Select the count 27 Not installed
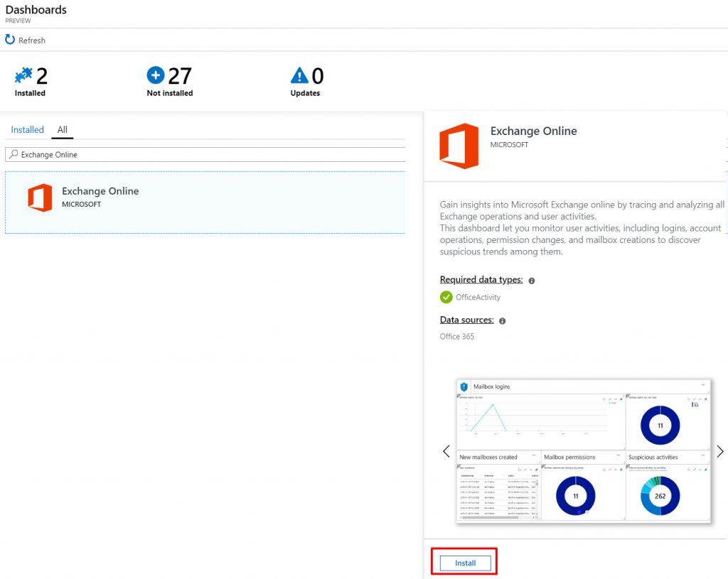 tap(180, 76)
